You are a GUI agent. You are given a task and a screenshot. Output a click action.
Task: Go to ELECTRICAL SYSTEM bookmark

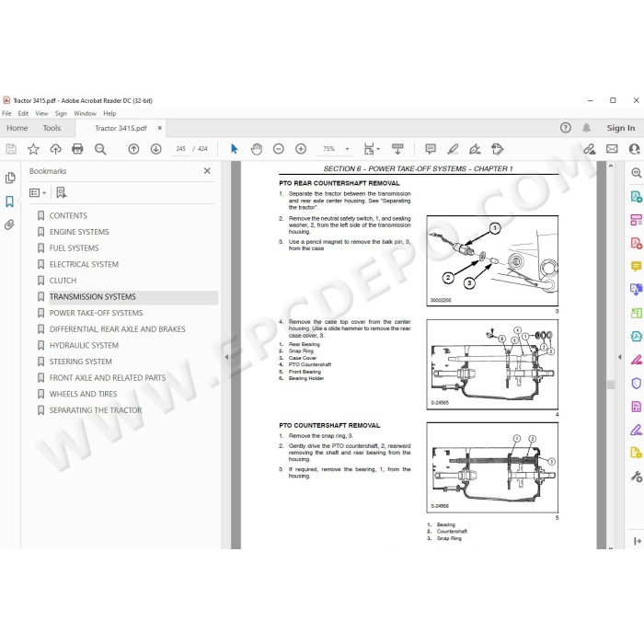(84, 264)
